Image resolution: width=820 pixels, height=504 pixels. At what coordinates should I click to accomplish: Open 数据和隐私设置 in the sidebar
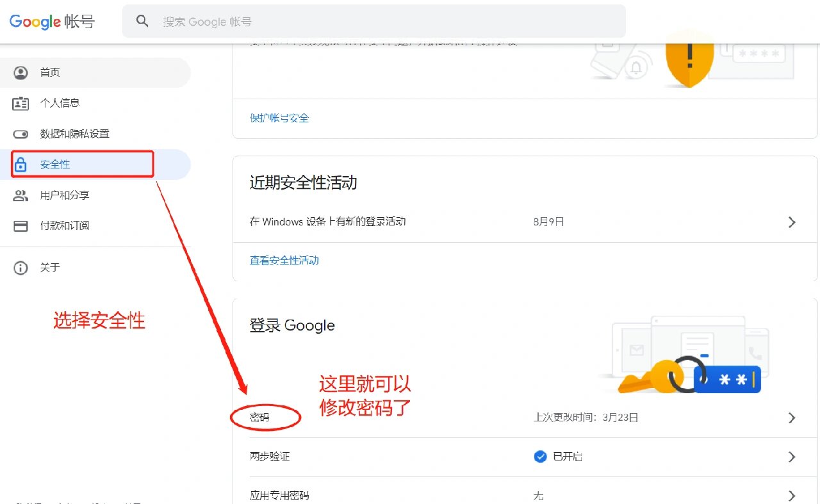tap(95, 134)
